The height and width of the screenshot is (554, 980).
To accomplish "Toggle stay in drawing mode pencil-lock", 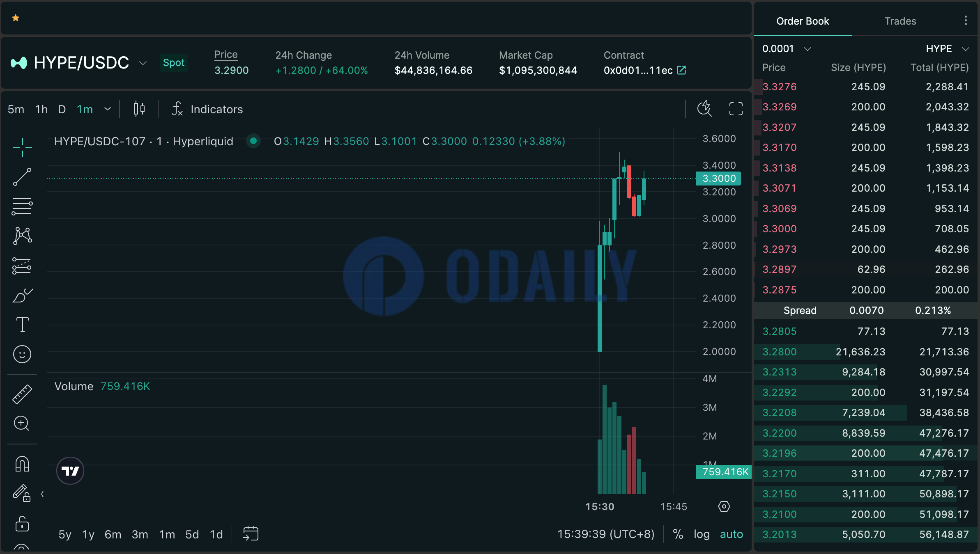I will (x=22, y=493).
